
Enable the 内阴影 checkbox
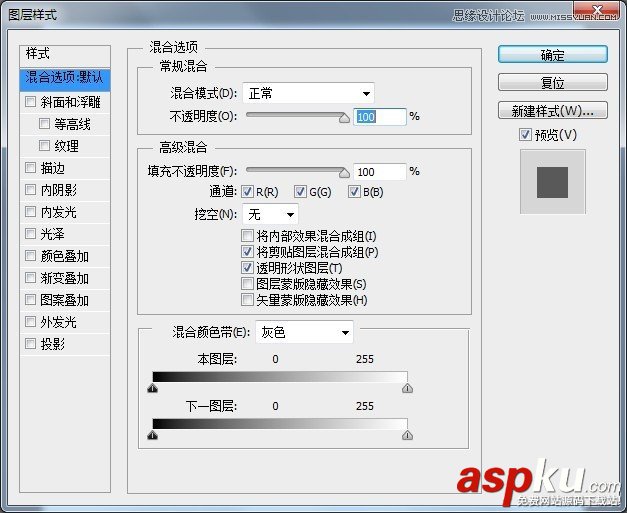(30, 190)
